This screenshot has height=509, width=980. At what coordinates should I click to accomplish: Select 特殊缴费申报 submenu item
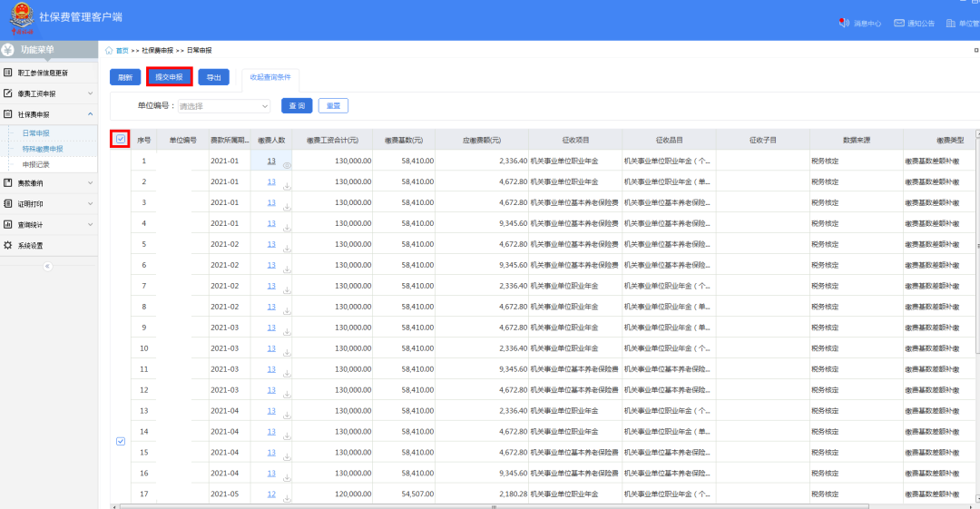pos(43,149)
